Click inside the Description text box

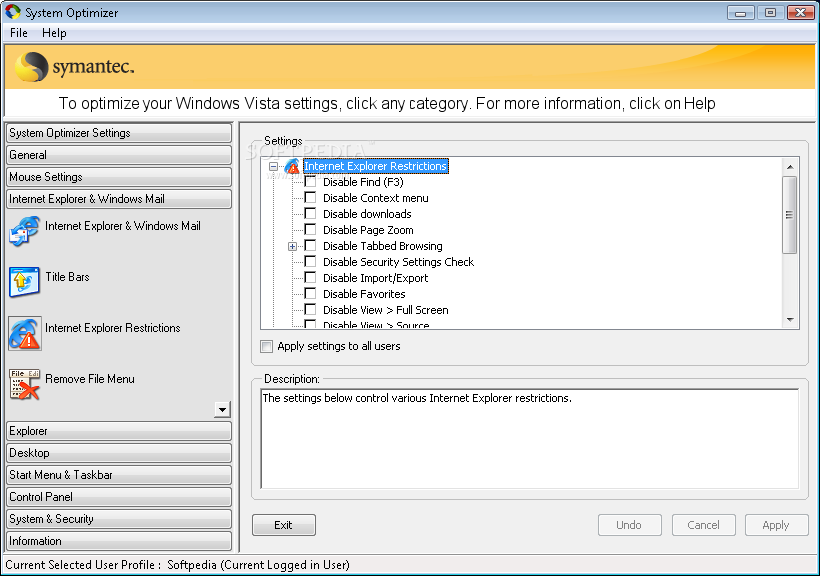click(530, 439)
